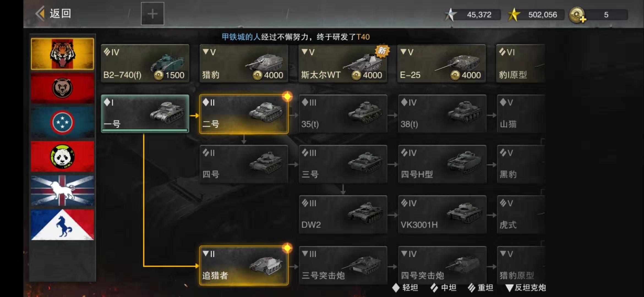Open the 二号 tier II tank card
Screen dimensions: 644x297
coord(244,114)
